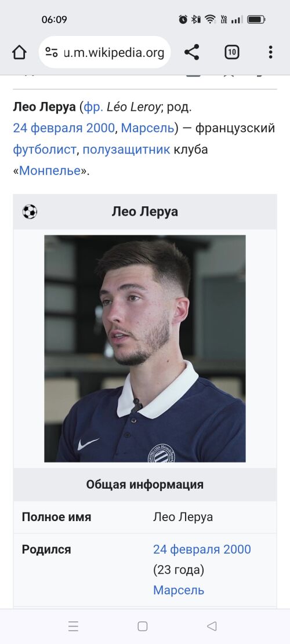Open the '24 февраля 2000' link in intro
The image size is (290, 644).
coord(64,128)
